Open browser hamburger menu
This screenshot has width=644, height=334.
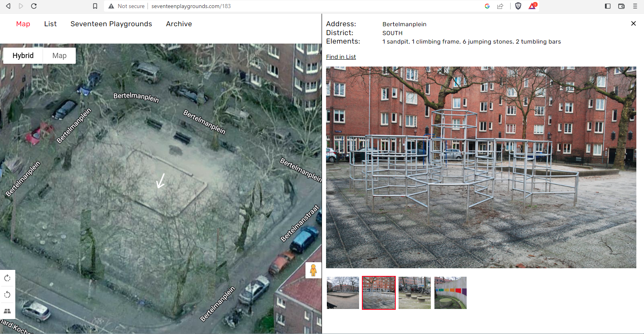click(635, 6)
